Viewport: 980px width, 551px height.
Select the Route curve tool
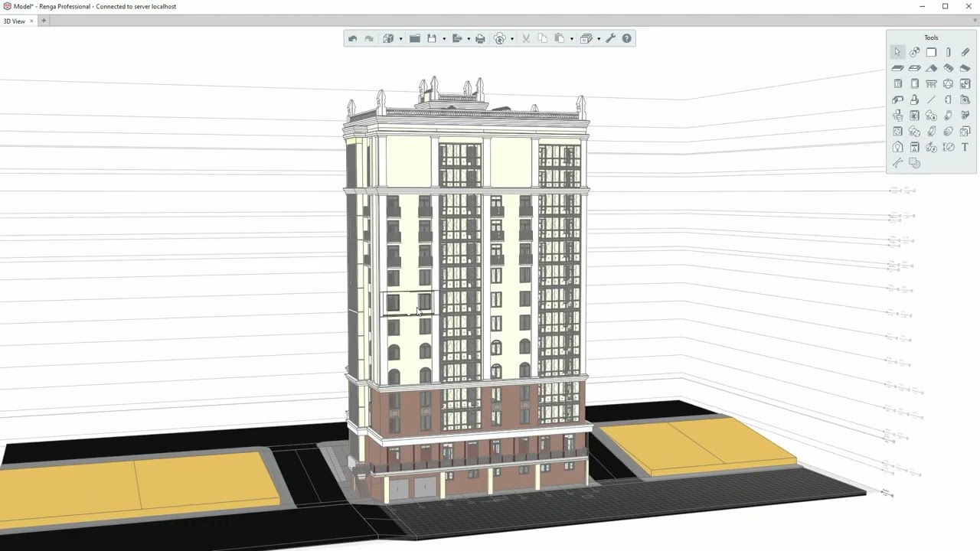897,163
